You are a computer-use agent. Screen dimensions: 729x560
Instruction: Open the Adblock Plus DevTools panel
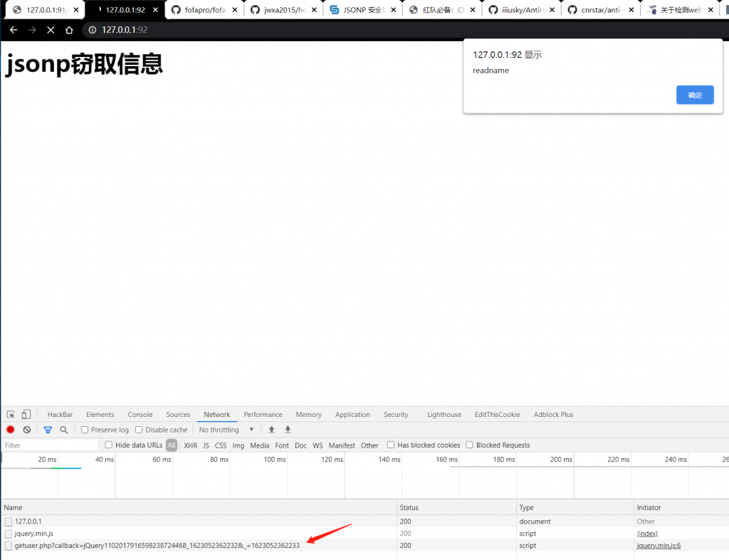click(x=553, y=415)
